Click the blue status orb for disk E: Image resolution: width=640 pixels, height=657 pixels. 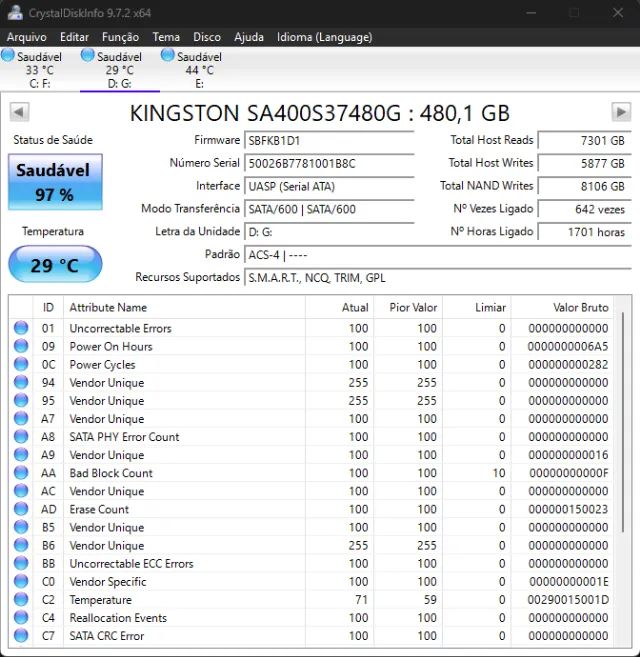coord(168,55)
